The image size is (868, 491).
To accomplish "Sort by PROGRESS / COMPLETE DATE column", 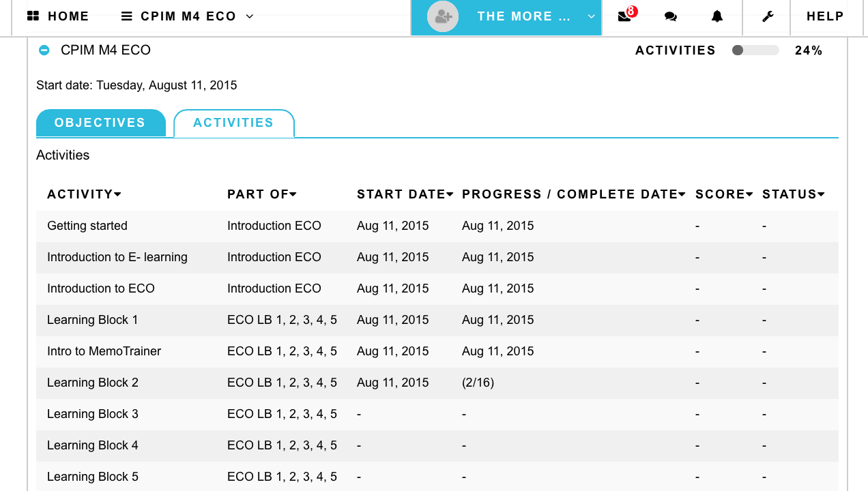I will (574, 194).
